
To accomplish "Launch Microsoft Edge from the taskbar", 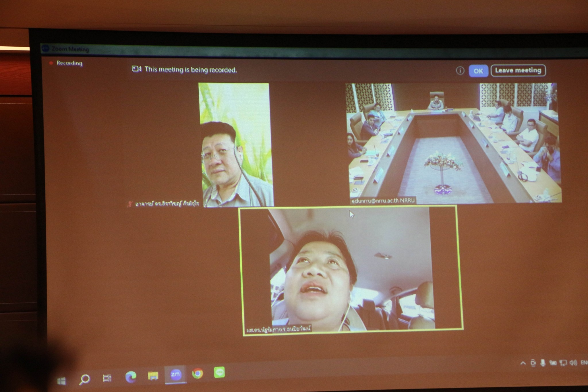I will point(131,376).
